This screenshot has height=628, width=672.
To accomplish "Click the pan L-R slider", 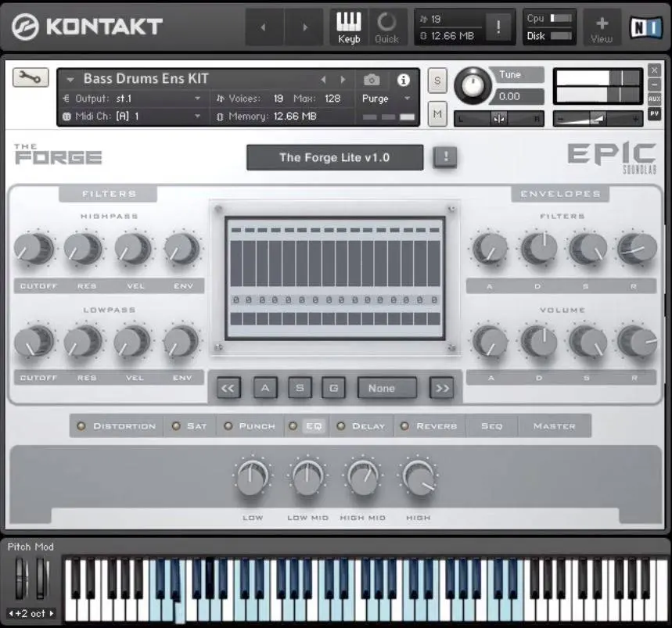I will pos(499,118).
